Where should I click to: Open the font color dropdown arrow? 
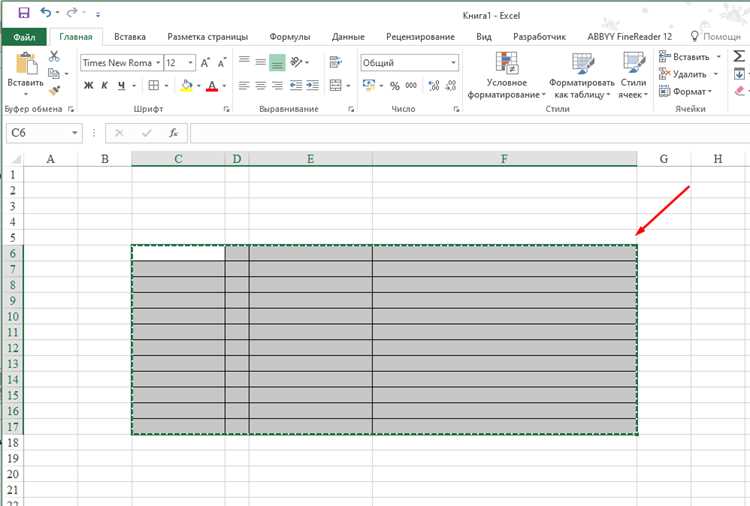point(224,86)
